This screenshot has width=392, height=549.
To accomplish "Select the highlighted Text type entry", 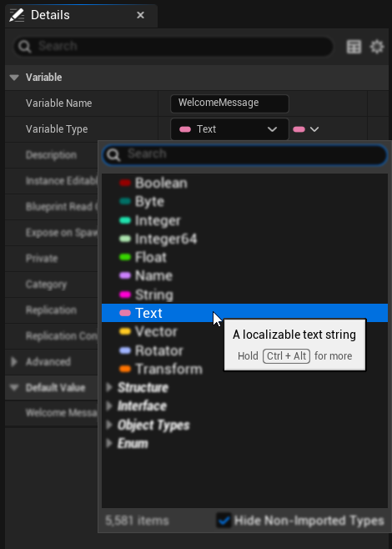I will tap(244, 313).
